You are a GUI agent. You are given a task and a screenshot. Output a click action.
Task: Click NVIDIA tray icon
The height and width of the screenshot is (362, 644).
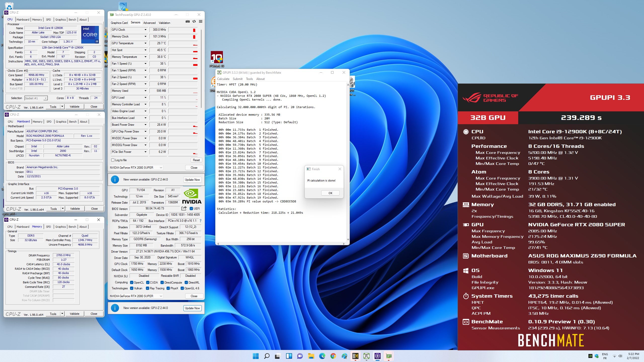(590, 356)
